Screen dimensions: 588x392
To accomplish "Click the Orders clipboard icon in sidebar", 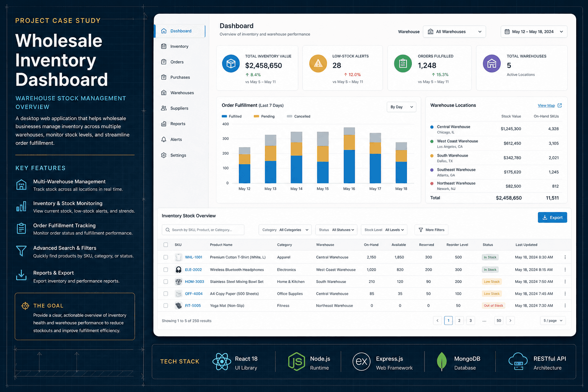I will [164, 62].
